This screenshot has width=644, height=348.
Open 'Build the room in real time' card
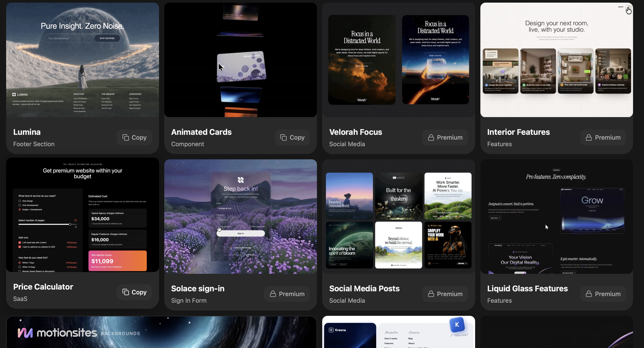click(538, 71)
